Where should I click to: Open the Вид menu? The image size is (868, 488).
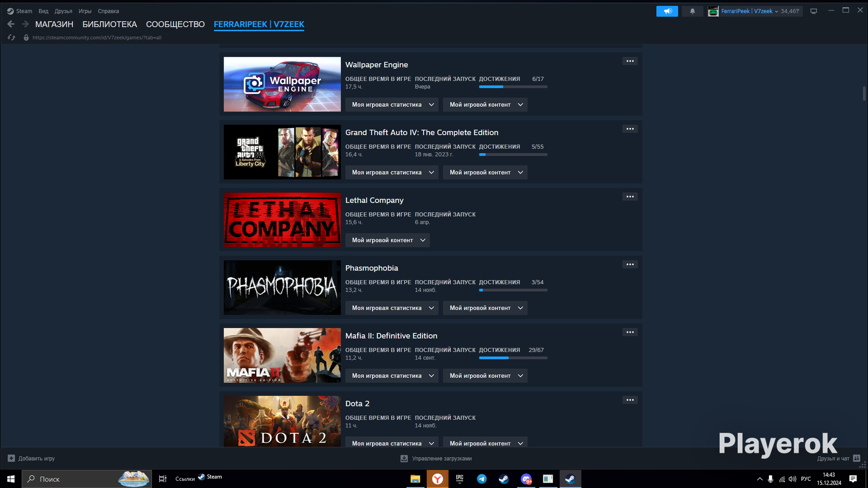(x=43, y=11)
